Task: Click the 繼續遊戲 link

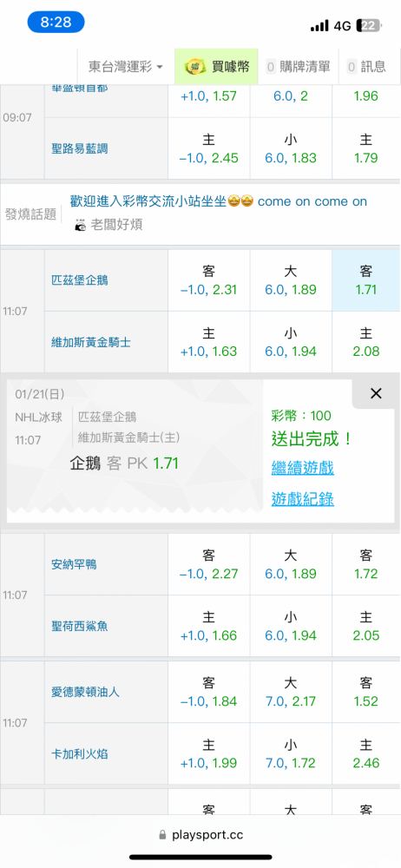Action: click(x=302, y=469)
